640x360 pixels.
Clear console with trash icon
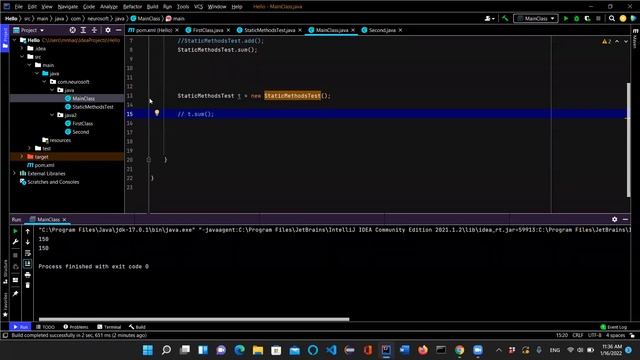[x=27, y=285]
